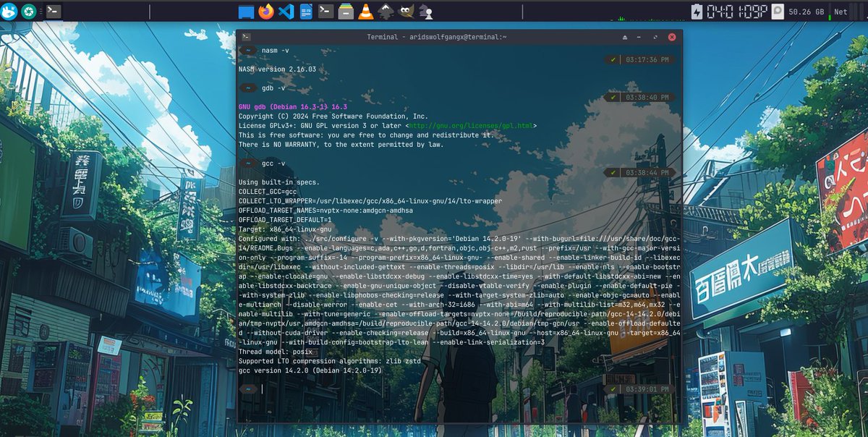Launch GIMP from the panel
Viewport: 868px width, 437px height.
click(406, 11)
